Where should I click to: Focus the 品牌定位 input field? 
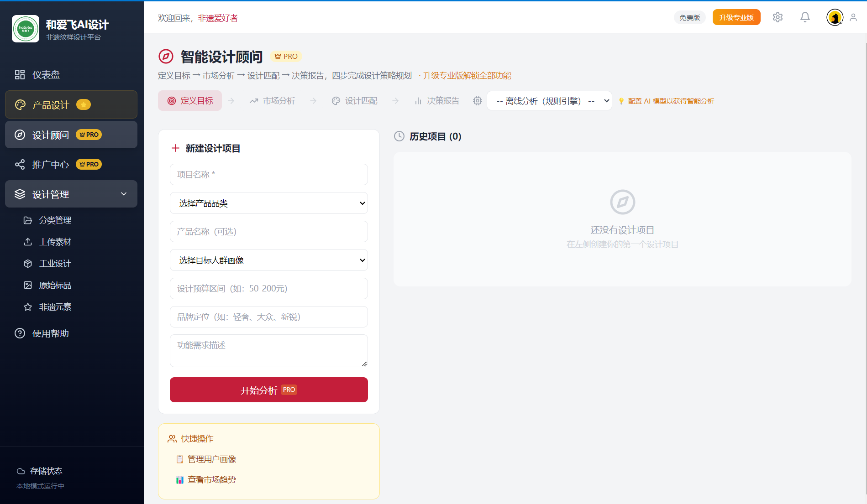tap(269, 317)
